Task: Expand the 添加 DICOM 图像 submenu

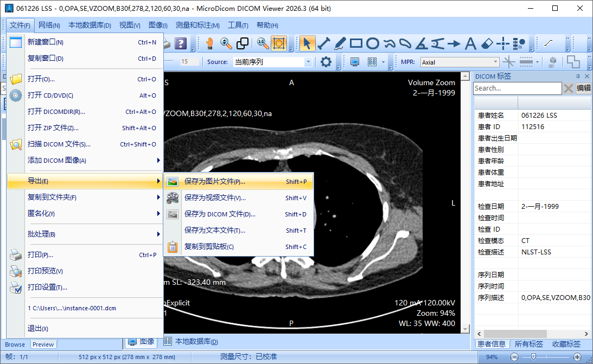Action: tap(86, 160)
